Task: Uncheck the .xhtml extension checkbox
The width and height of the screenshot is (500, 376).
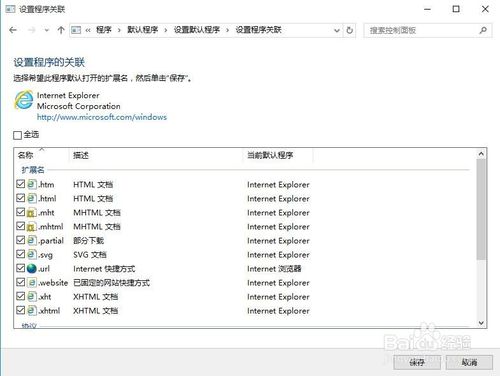Action: (x=20, y=310)
